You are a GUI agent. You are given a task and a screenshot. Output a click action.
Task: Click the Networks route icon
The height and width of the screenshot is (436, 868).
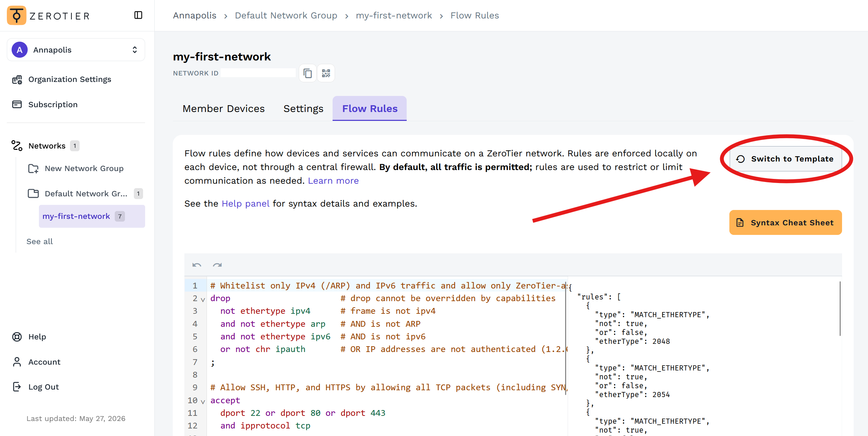point(17,146)
